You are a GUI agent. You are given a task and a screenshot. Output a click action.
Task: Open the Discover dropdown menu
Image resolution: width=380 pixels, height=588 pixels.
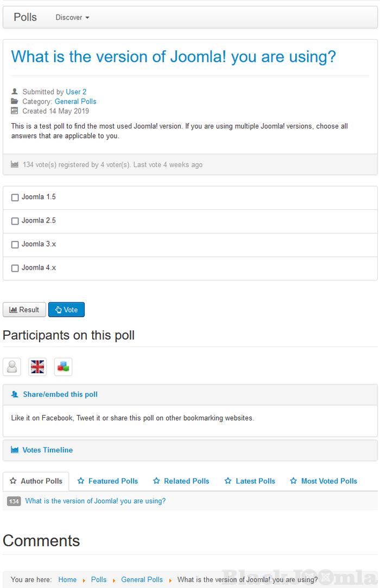click(x=72, y=17)
